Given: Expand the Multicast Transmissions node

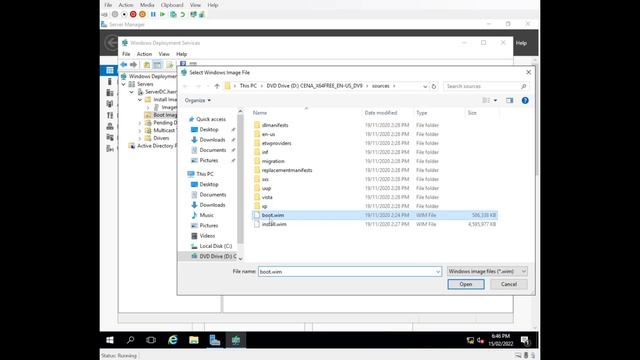Looking at the screenshot, I should point(140,130).
